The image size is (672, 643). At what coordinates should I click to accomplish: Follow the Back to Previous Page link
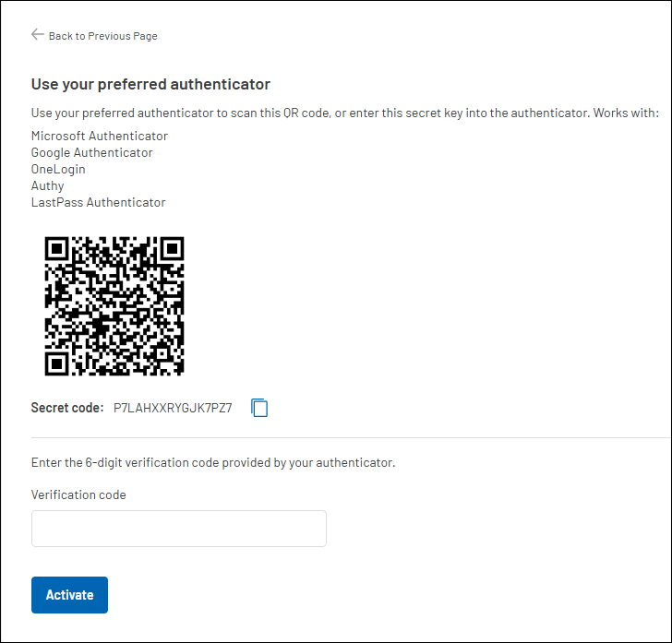pos(102,36)
